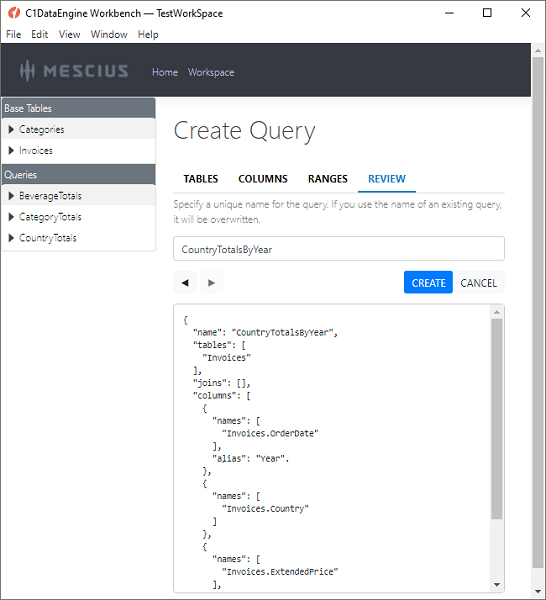Open the Edit menu
Image resolution: width=546 pixels, height=600 pixels.
pyautogui.click(x=39, y=34)
